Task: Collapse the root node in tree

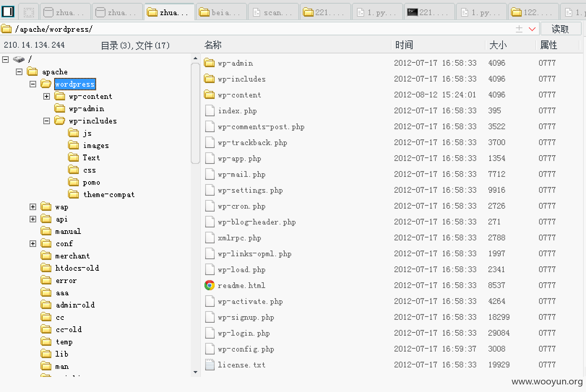Action: pos(5,59)
